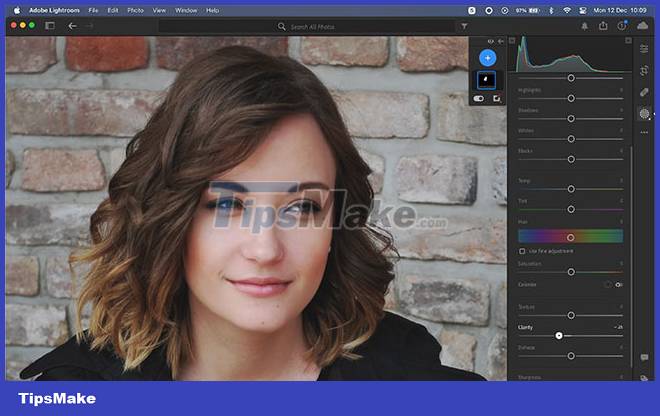Click the Clarity value field
This screenshot has height=416, width=660.
[618, 327]
